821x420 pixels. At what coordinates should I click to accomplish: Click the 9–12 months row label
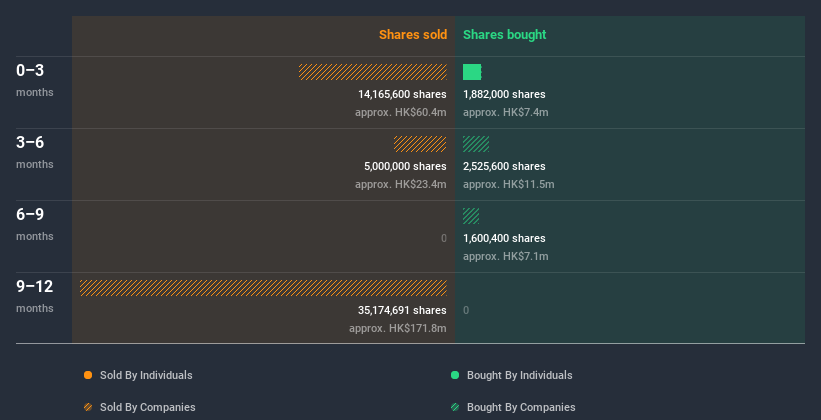tap(35, 296)
